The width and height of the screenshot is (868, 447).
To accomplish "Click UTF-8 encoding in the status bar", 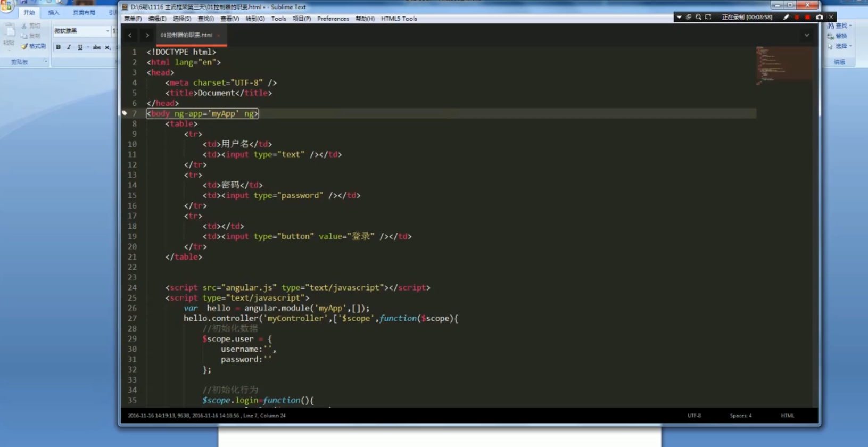I will click(694, 416).
